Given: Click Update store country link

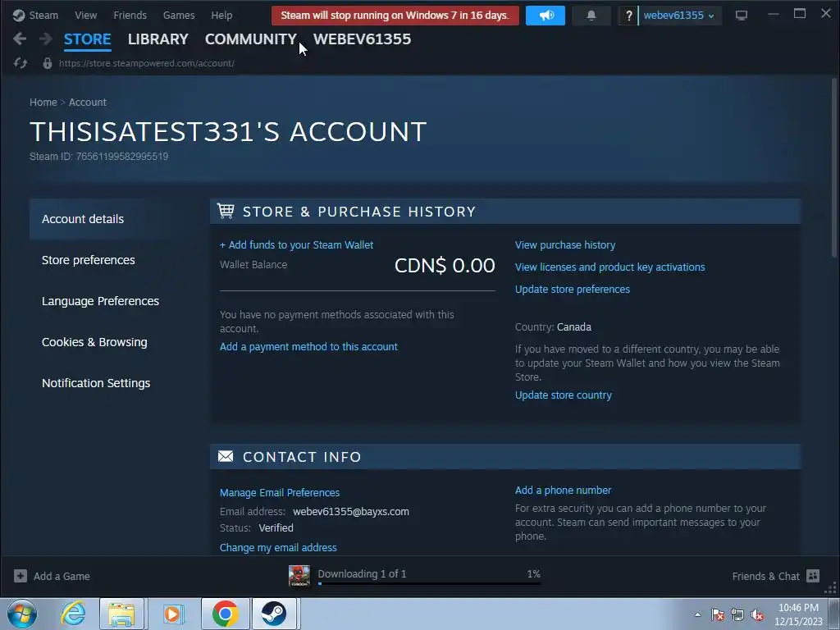Looking at the screenshot, I should 563,395.
